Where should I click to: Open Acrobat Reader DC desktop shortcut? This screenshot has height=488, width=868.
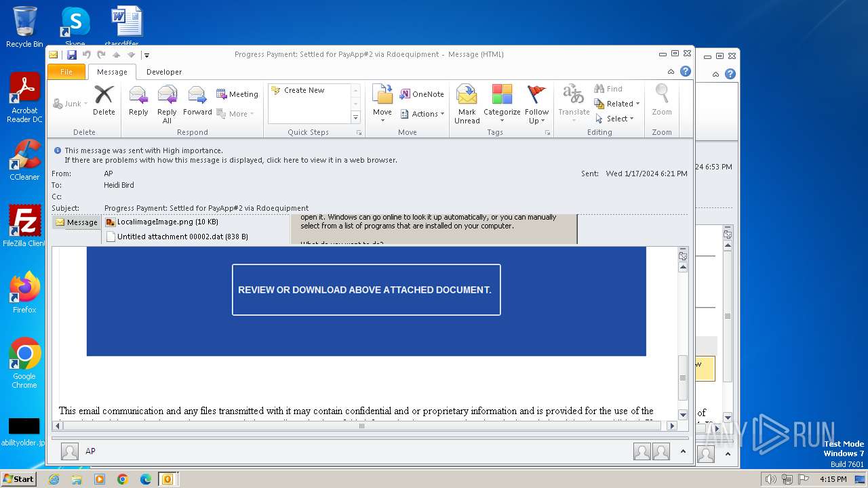(x=24, y=98)
